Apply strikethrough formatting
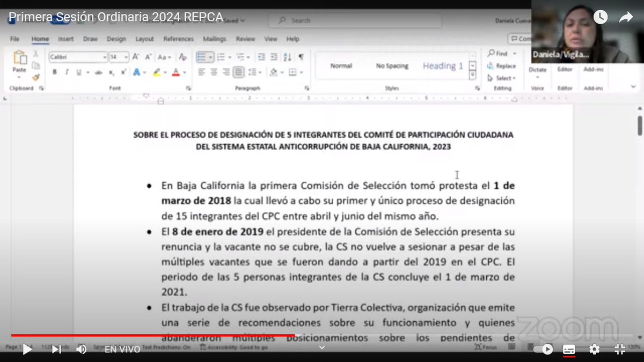Viewport: 644px width, 362px height. pyautogui.click(x=98, y=72)
